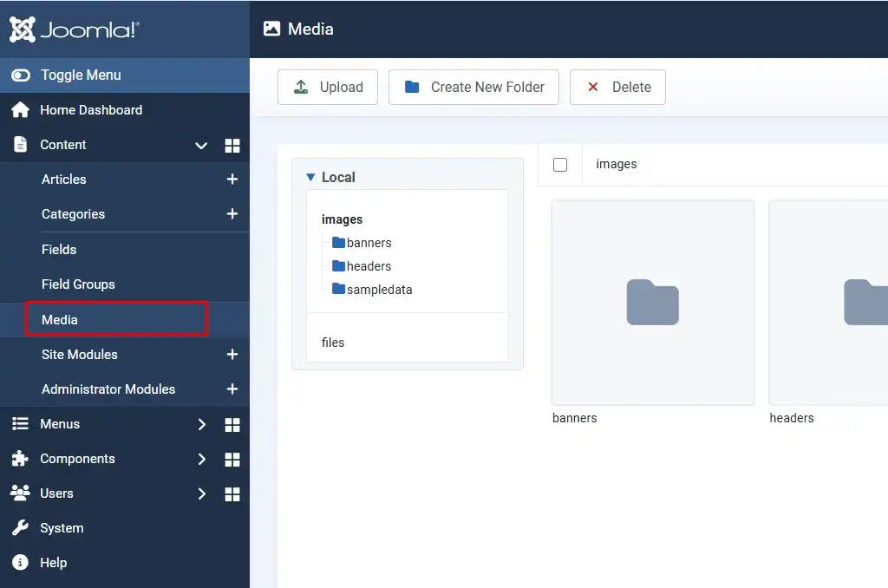Select the banners folder thumbnail
The width and height of the screenshot is (888, 588).
(653, 303)
